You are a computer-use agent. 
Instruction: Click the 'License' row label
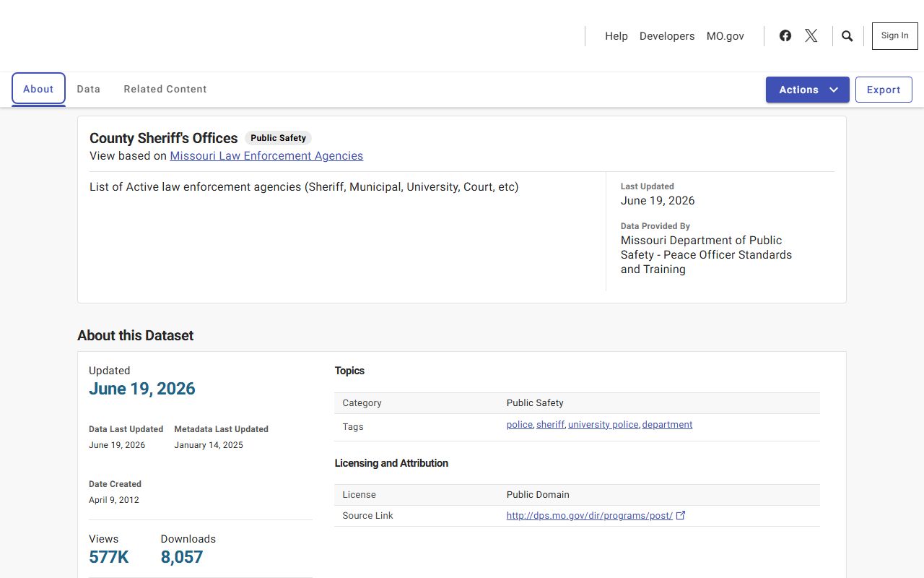click(359, 495)
